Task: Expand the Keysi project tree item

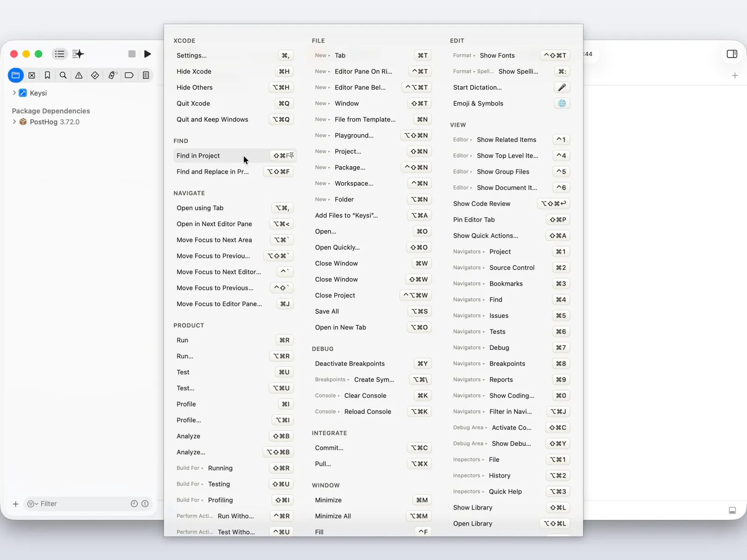Action: click(14, 93)
